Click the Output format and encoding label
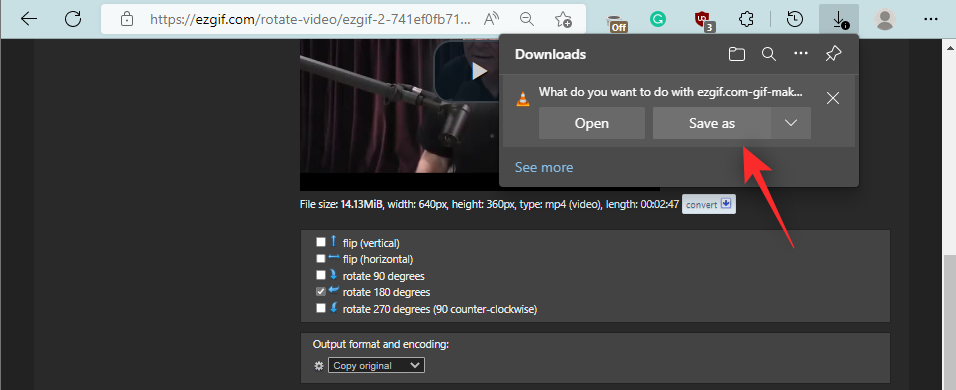This screenshot has width=956, height=390. click(380, 344)
